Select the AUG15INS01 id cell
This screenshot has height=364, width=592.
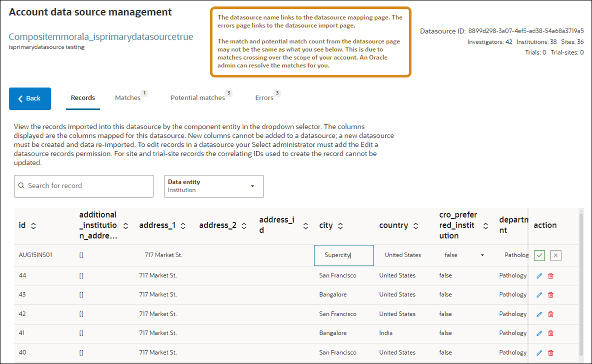click(x=35, y=255)
